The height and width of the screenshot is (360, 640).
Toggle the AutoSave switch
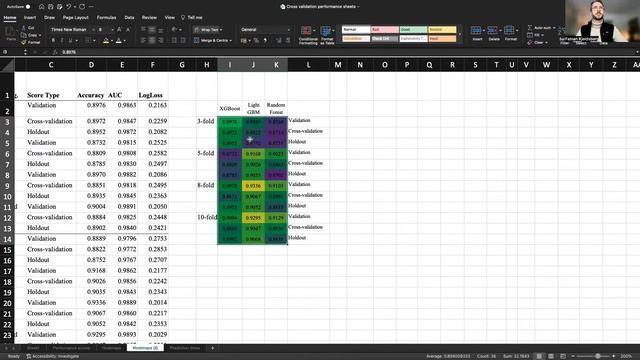(x=27, y=7)
